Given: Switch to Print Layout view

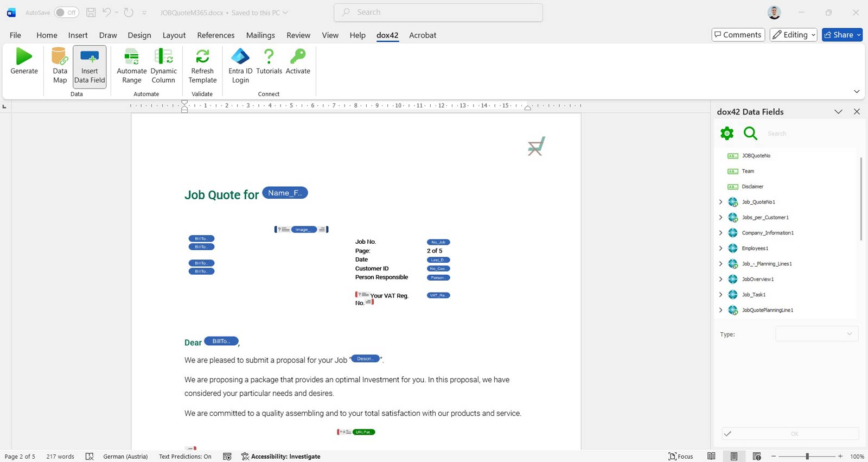Looking at the screenshot, I should point(734,457).
